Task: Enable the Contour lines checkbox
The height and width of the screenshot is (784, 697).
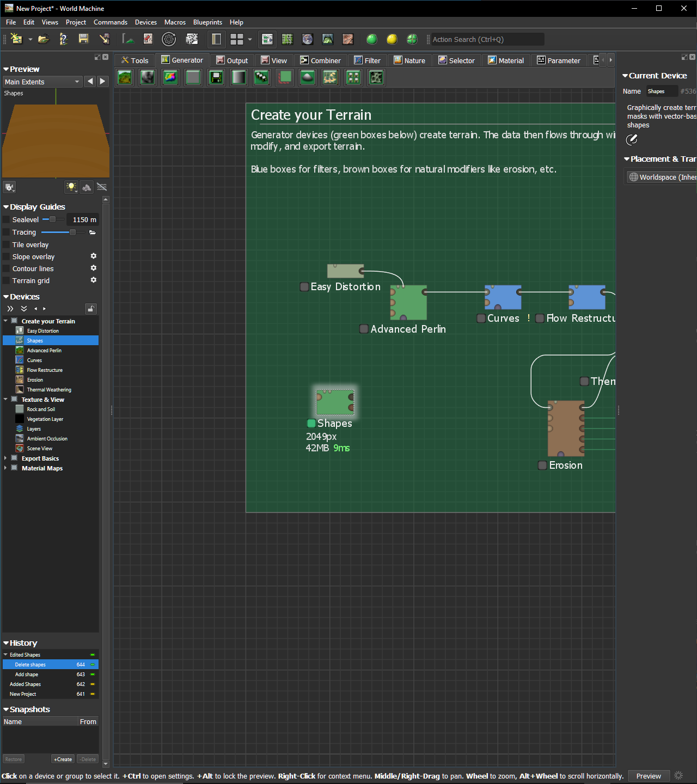Action: 7,269
